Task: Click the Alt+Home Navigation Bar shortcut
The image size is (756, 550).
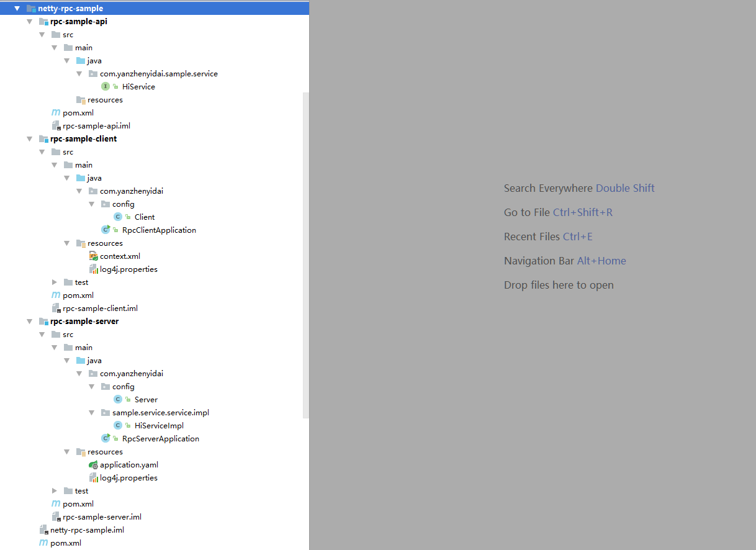Action: tap(601, 260)
